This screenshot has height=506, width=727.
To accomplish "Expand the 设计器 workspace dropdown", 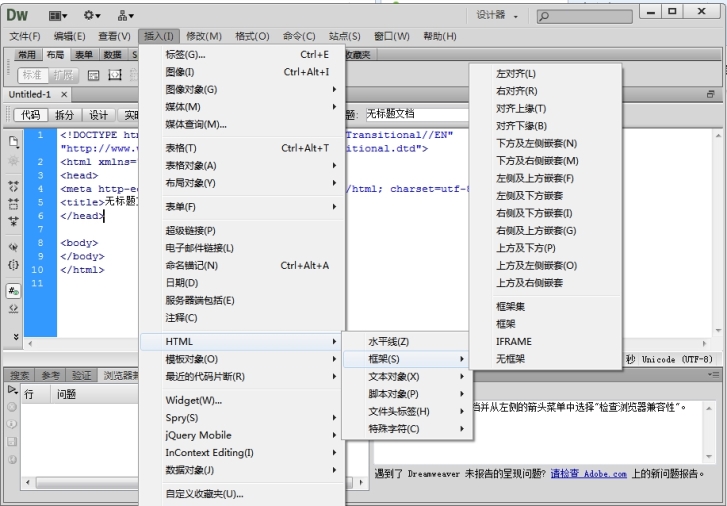I will (x=497, y=15).
